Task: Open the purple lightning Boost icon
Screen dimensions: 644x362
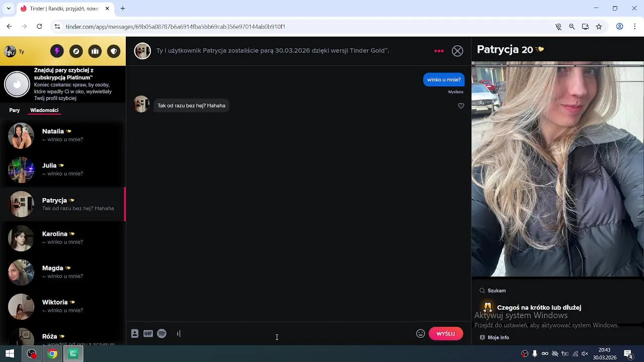Action: (x=57, y=51)
